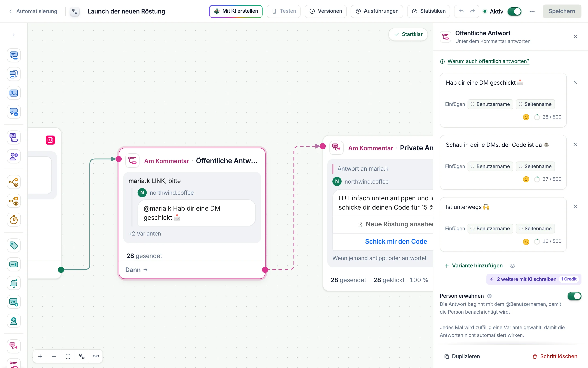
Task: Add a private reply step from the sidebar
Action: [14, 346]
